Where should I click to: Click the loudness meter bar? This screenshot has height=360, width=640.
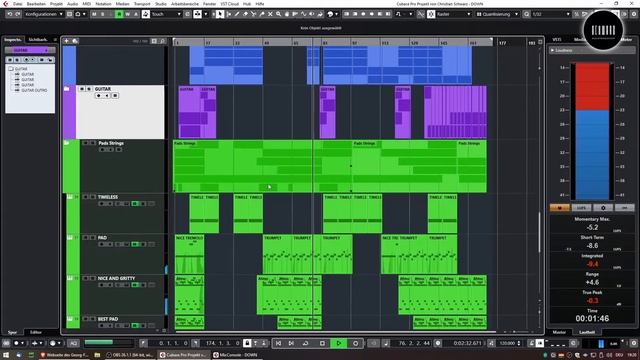click(592, 131)
